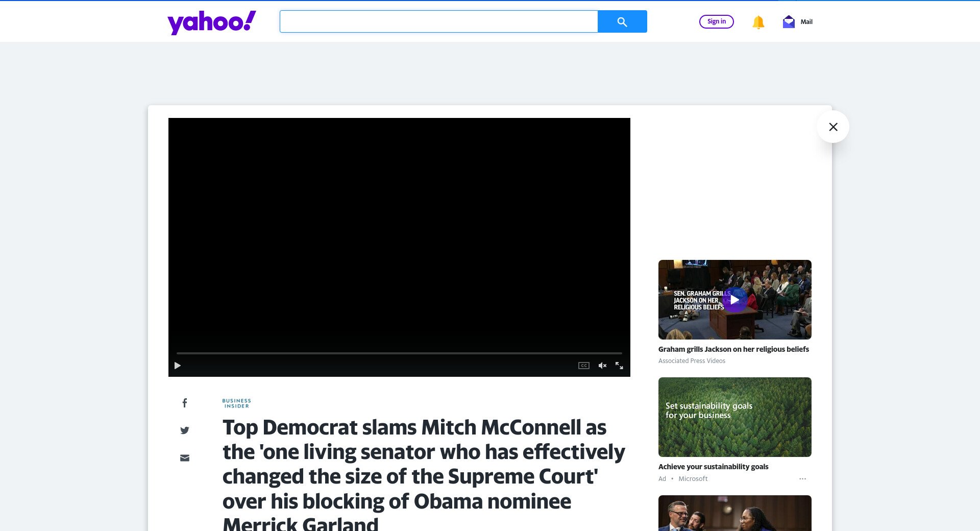
Task: Play the main article video
Action: click(x=178, y=366)
